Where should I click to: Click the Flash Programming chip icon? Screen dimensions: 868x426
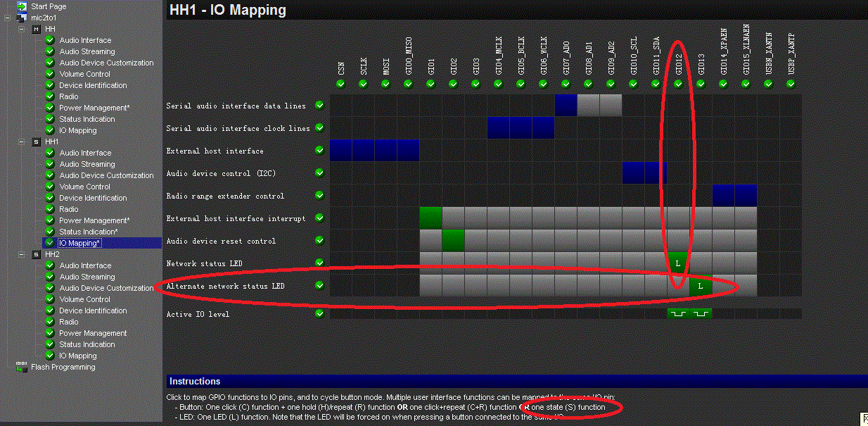tap(21, 367)
